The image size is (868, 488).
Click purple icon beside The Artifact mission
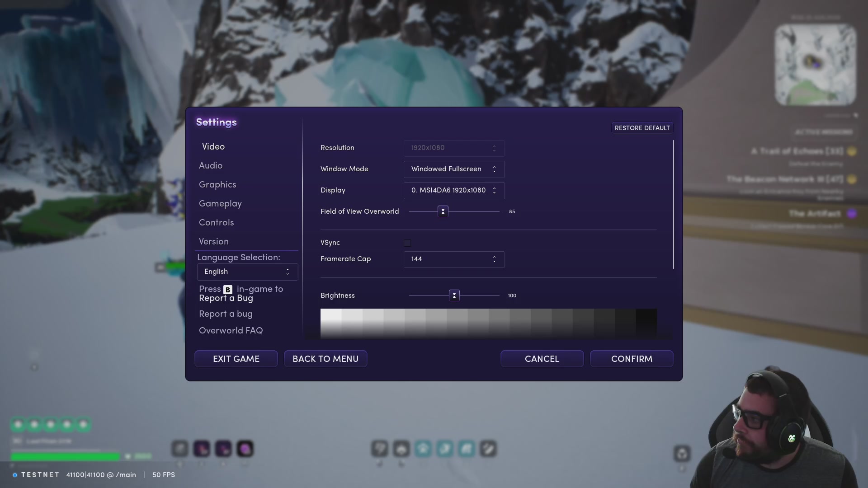852,214
